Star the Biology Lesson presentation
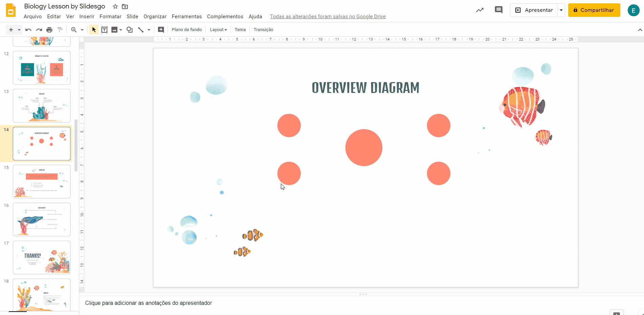Image resolution: width=644 pixels, height=315 pixels. pos(115,6)
